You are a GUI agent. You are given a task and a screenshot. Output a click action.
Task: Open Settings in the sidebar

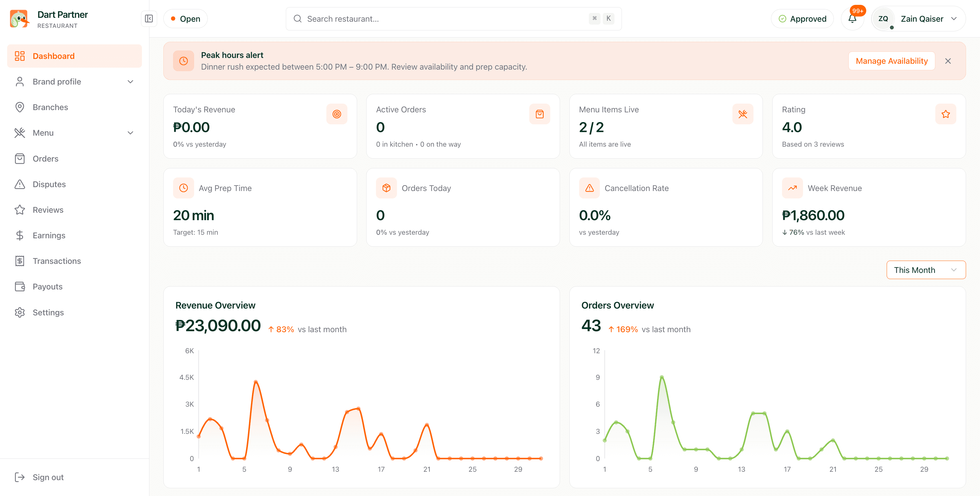[x=75, y=312]
